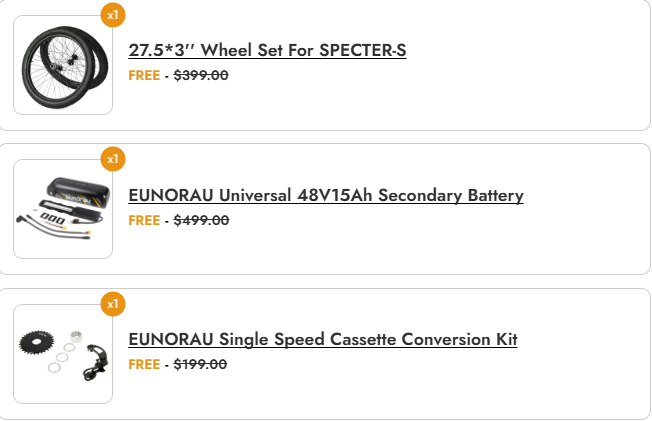Click the crossed-out $199.00 price
652x421 pixels.
200,364
